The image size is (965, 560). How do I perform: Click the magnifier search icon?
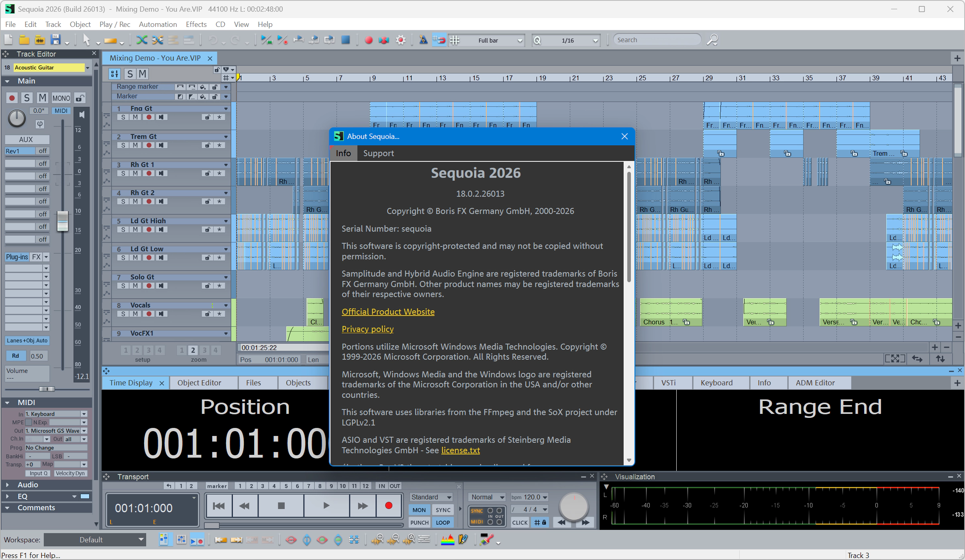712,40
